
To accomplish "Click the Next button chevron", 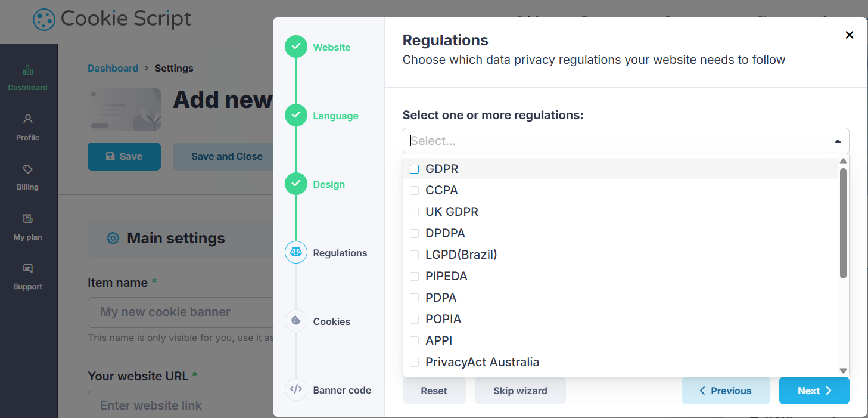I will (829, 391).
